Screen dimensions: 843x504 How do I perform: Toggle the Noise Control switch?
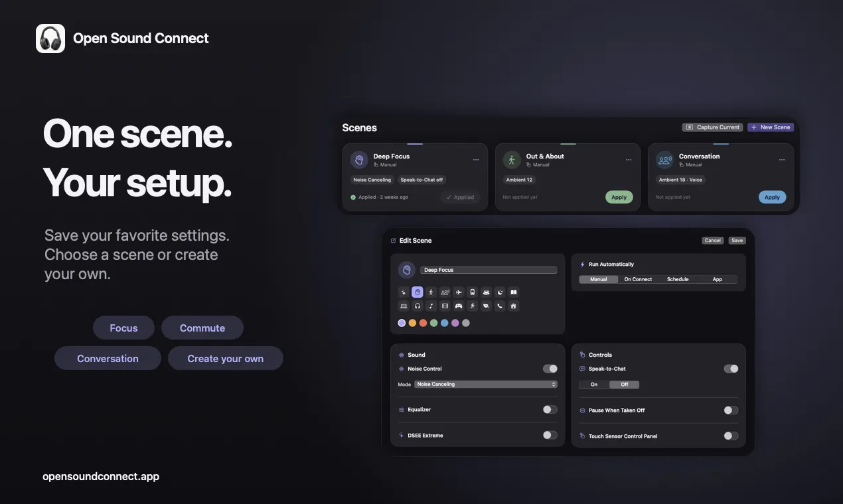pos(550,369)
